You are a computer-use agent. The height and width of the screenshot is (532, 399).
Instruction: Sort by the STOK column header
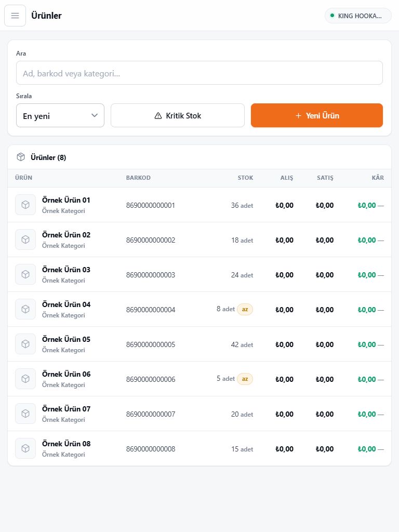pos(245,178)
